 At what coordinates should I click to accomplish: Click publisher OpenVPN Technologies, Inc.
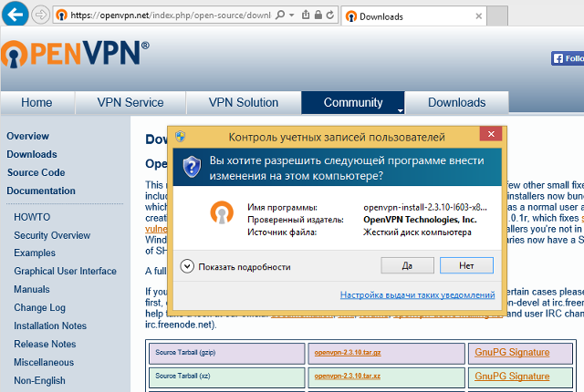coord(420,220)
